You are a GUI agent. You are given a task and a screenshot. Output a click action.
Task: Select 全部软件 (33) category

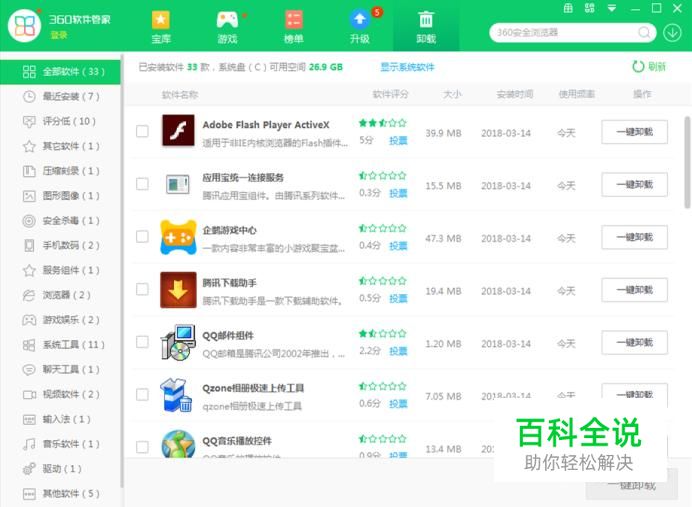pyautogui.click(x=60, y=72)
